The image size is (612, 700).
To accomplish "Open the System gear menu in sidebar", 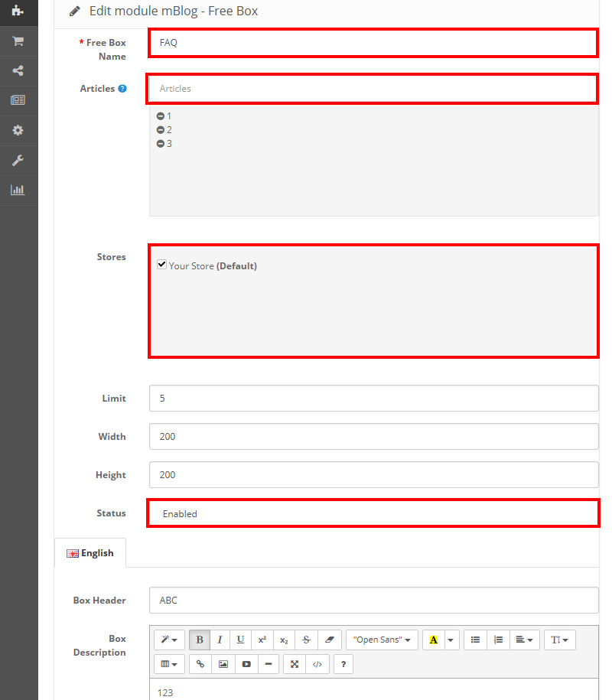I will 17,130.
